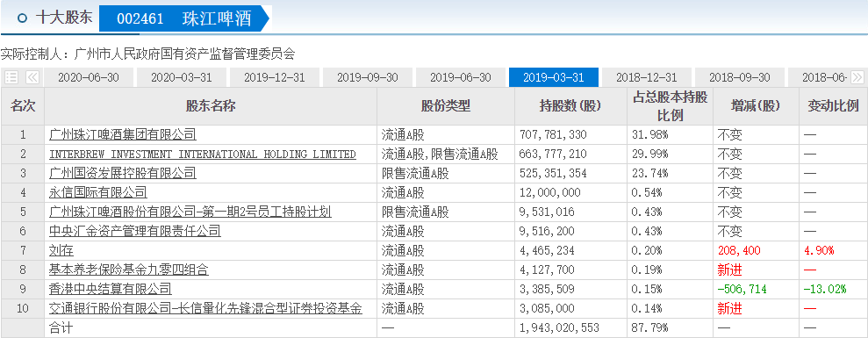This screenshot has height=338, width=868.
Task: Click the right double-arrow to show more dates
Action: point(857,77)
